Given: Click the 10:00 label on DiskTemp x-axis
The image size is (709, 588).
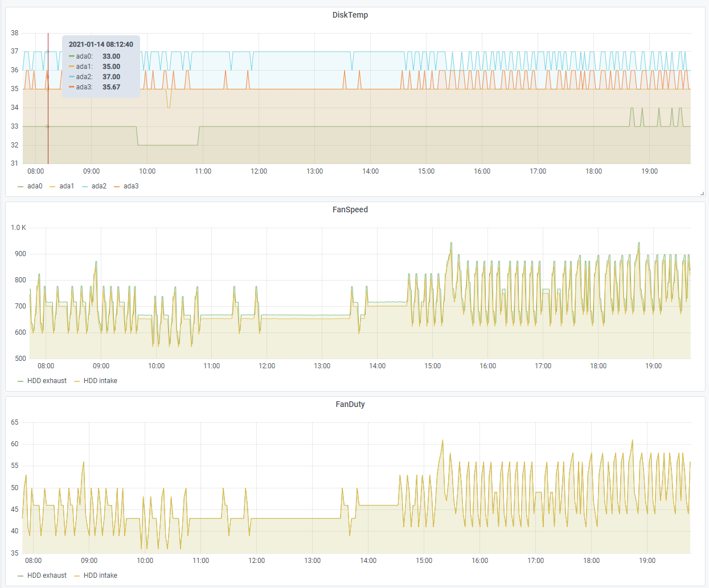Looking at the screenshot, I should tap(147, 171).
